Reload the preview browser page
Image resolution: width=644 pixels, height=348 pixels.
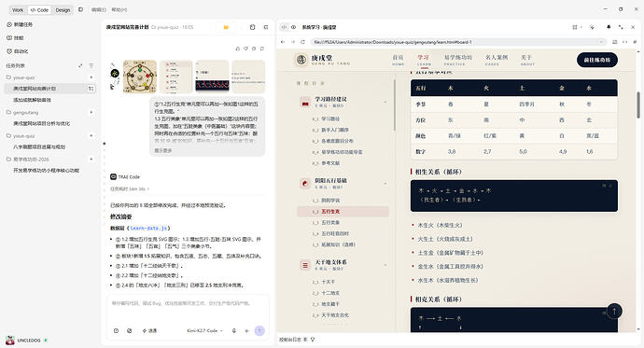[x=302, y=42]
